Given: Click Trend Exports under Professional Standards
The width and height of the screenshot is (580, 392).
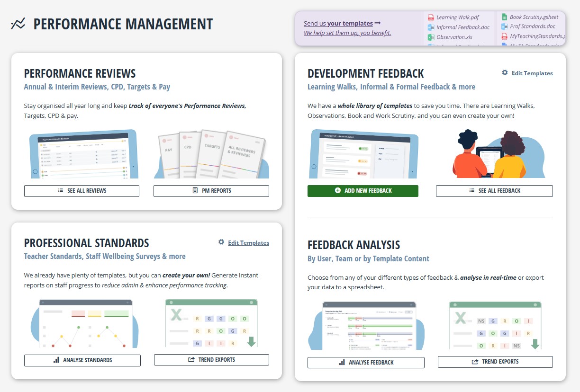Looking at the screenshot, I should [x=211, y=360].
